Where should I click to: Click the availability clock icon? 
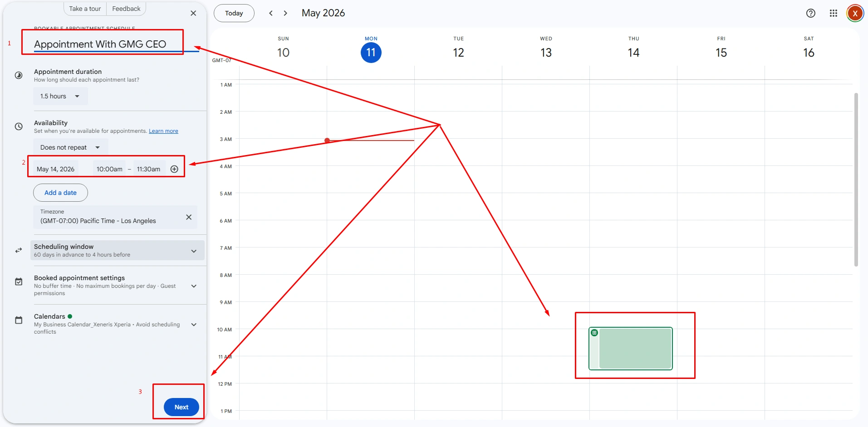tap(19, 126)
